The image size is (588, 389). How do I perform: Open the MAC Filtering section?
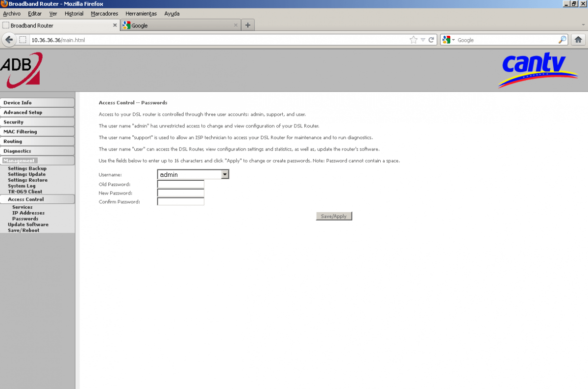pos(37,131)
